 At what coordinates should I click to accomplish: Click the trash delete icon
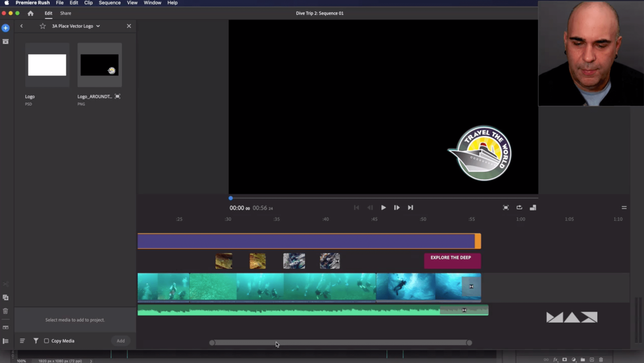click(x=6, y=311)
